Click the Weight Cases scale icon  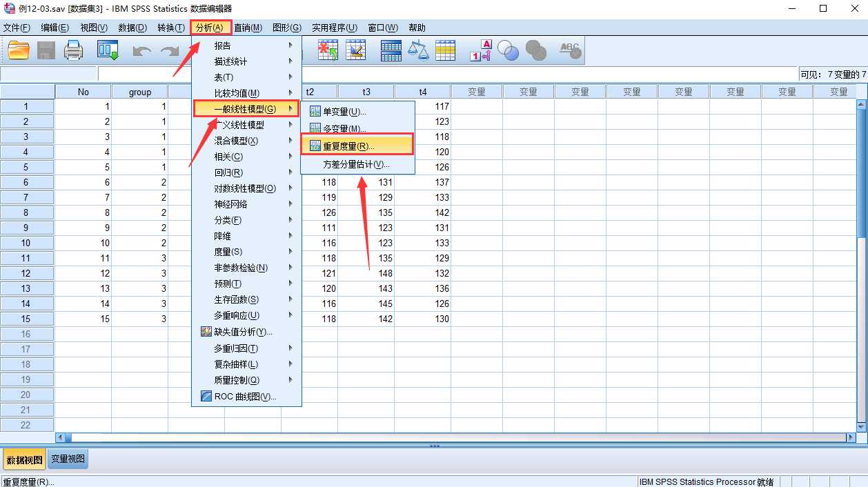pos(418,50)
